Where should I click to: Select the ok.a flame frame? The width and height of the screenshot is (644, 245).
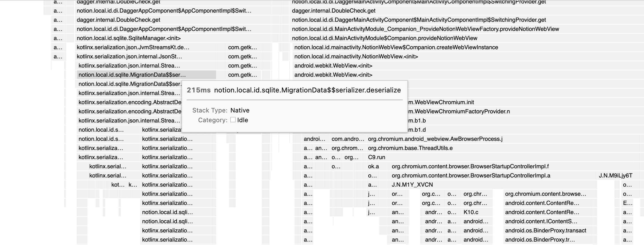click(373, 167)
